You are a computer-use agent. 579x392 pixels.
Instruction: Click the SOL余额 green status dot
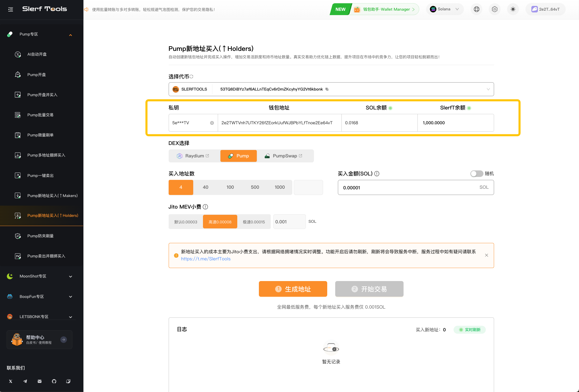391,108
